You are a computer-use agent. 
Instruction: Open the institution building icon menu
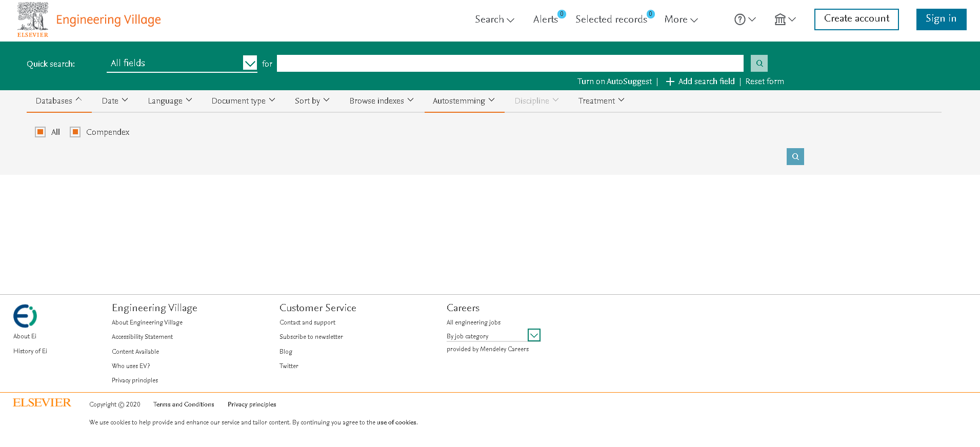coord(785,19)
